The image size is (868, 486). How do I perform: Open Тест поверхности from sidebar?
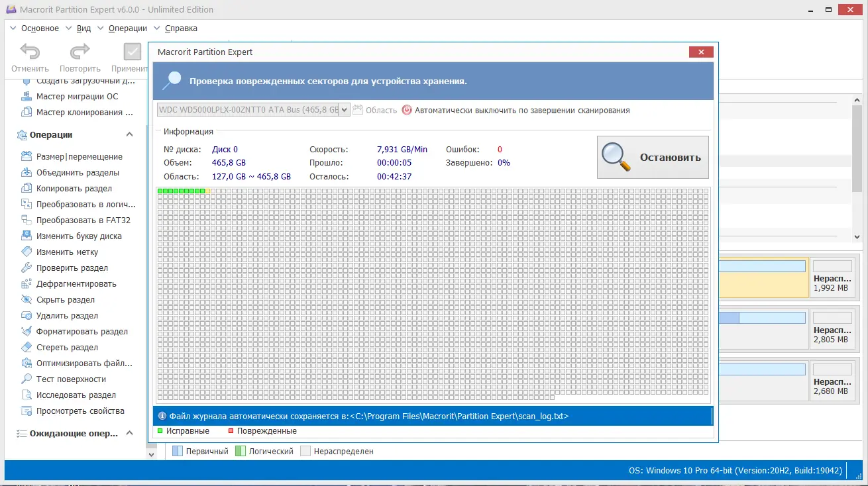(64, 379)
